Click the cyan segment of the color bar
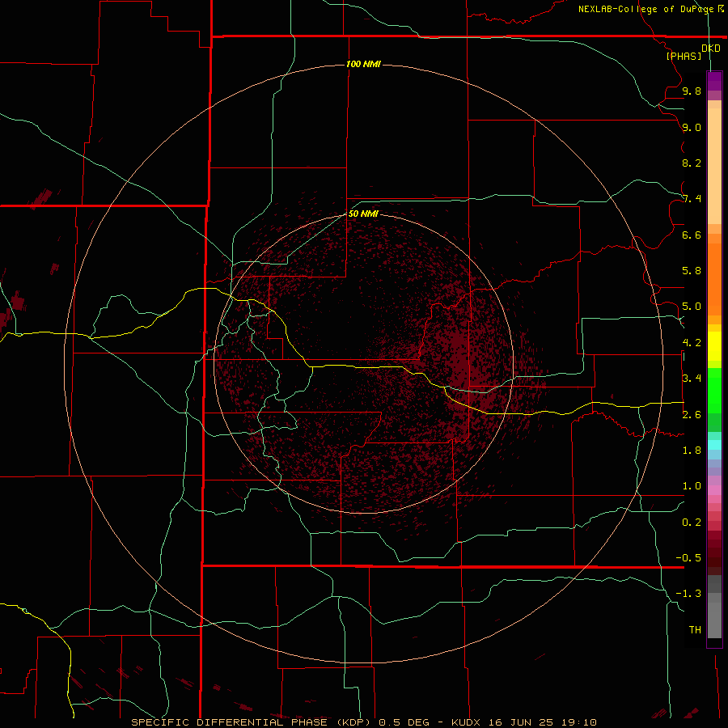The width and height of the screenshot is (728, 728). click(714, 445)
